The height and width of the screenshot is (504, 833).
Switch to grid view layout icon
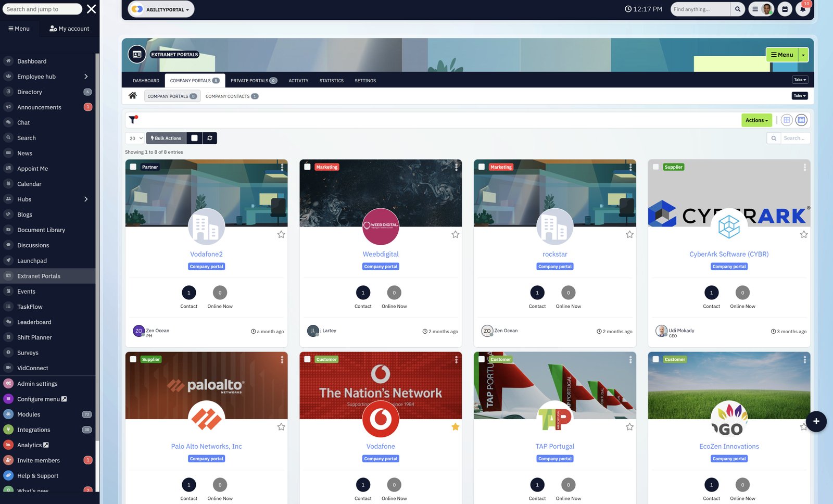[x=786, y=120]
